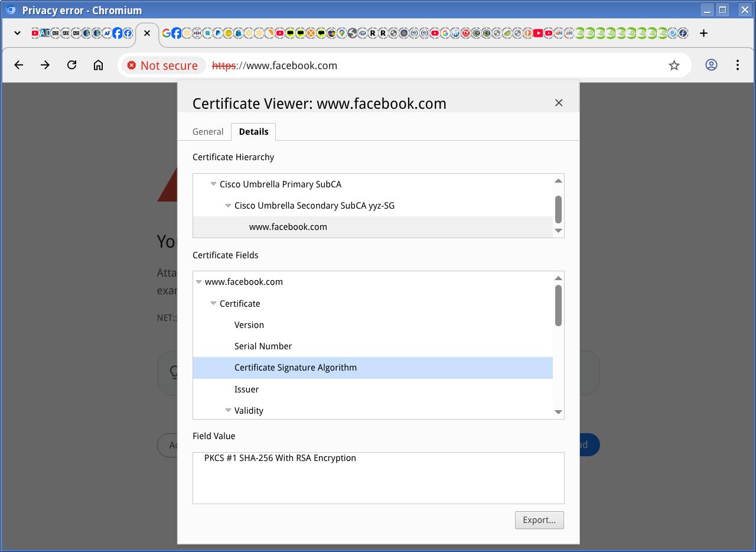Open a new browser tab
756x552 pixels.
tap(703, 33)
